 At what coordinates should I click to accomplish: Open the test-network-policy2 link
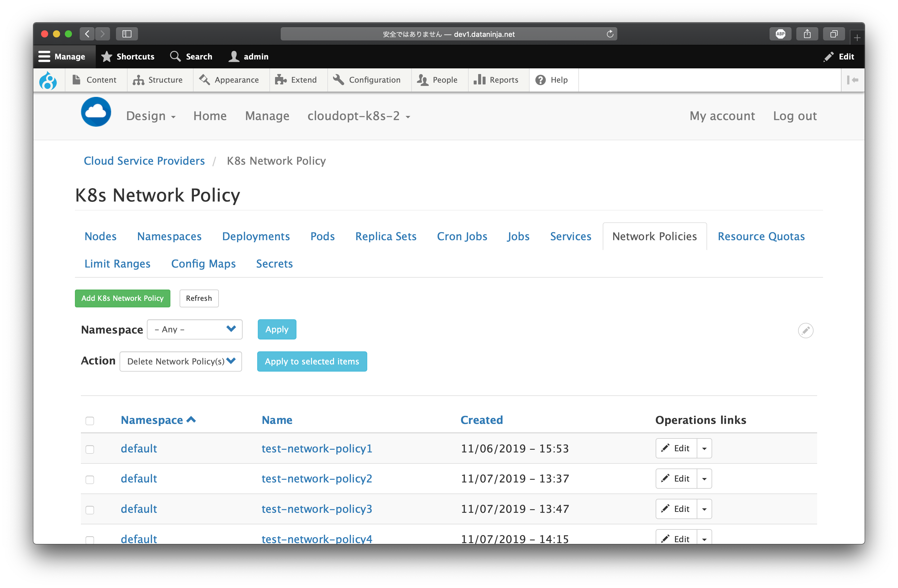317,479
